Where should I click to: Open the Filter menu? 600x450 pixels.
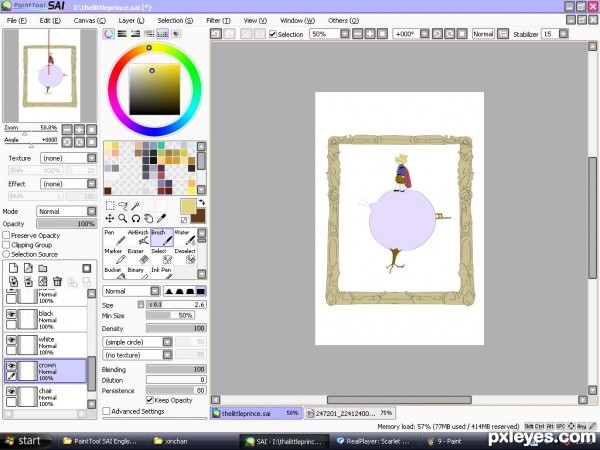point(218,20)
